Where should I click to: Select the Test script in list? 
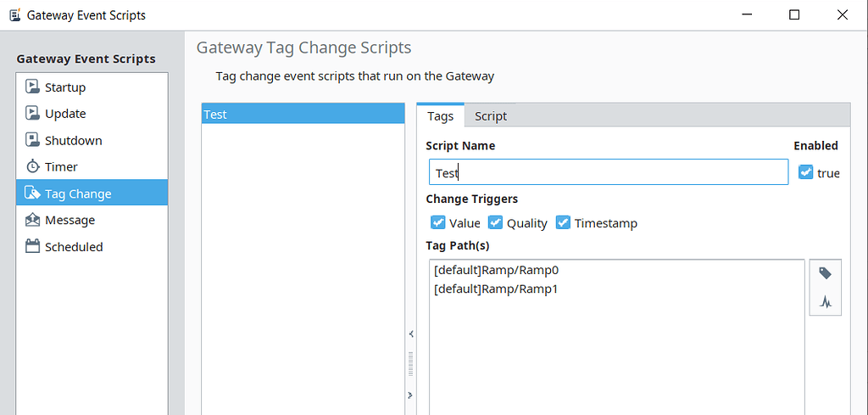click(303, 114)
